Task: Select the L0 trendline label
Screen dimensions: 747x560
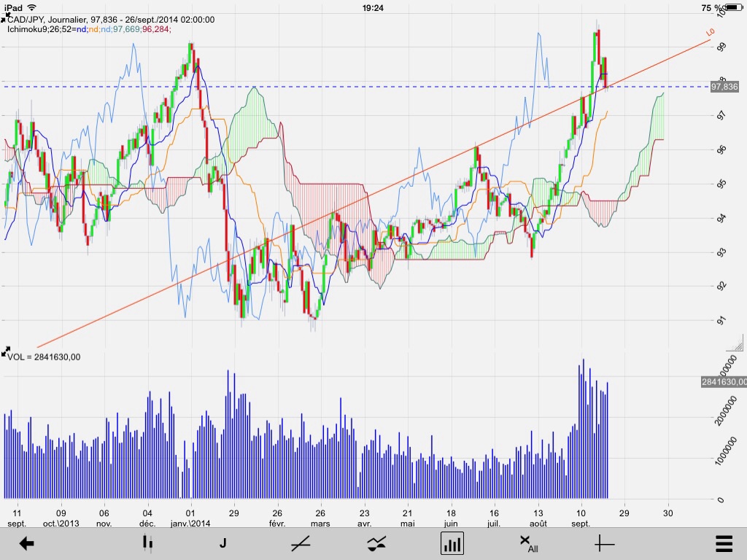Action: pyautogui.click(x=710, y=32)
